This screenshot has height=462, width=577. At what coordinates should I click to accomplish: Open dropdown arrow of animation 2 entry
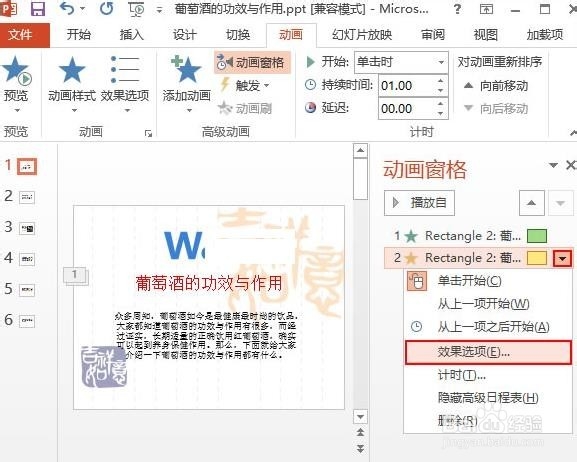point(562,258)
